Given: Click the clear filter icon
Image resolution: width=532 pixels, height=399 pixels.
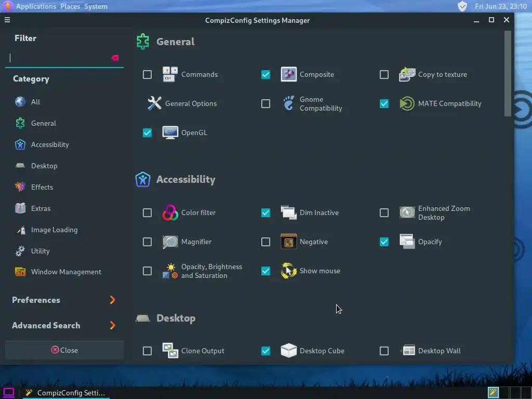Looking at the screenshot, I should (115, 58).
